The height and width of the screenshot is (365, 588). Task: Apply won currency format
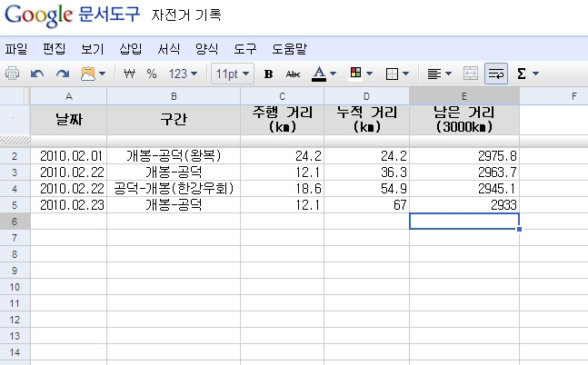129,74
